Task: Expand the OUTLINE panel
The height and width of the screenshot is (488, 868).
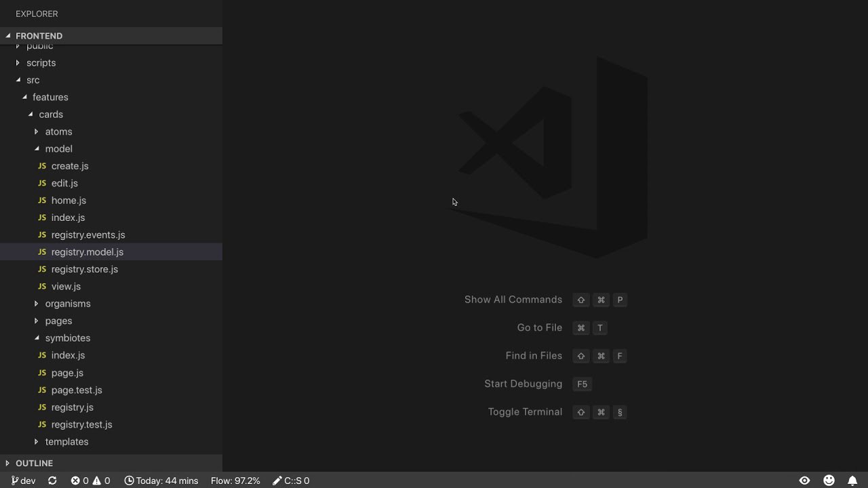Action: (x=111, y=463)
